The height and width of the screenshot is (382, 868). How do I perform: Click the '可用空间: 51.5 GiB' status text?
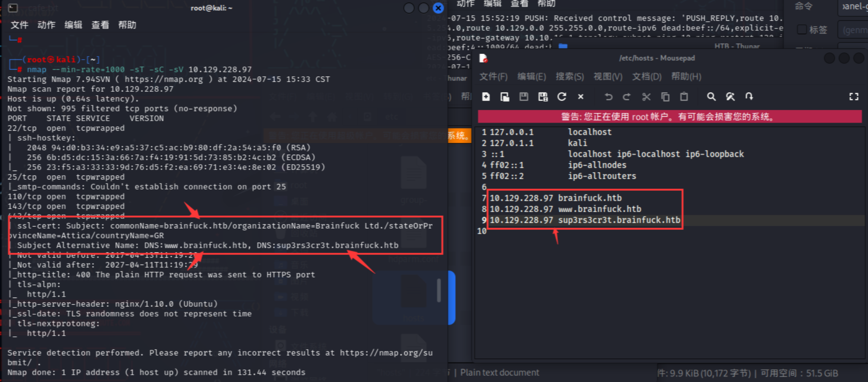point(799,373)
